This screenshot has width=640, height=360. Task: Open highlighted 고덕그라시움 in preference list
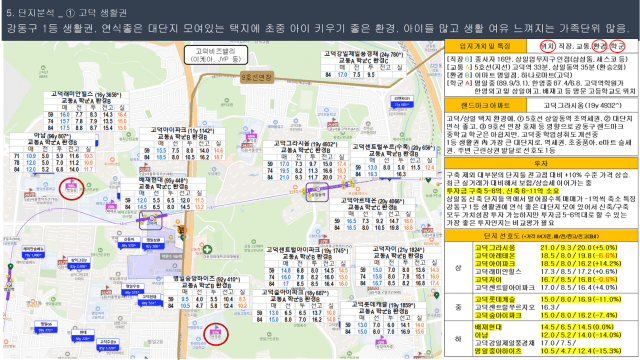pyautogui.click(x=495, y=247)
